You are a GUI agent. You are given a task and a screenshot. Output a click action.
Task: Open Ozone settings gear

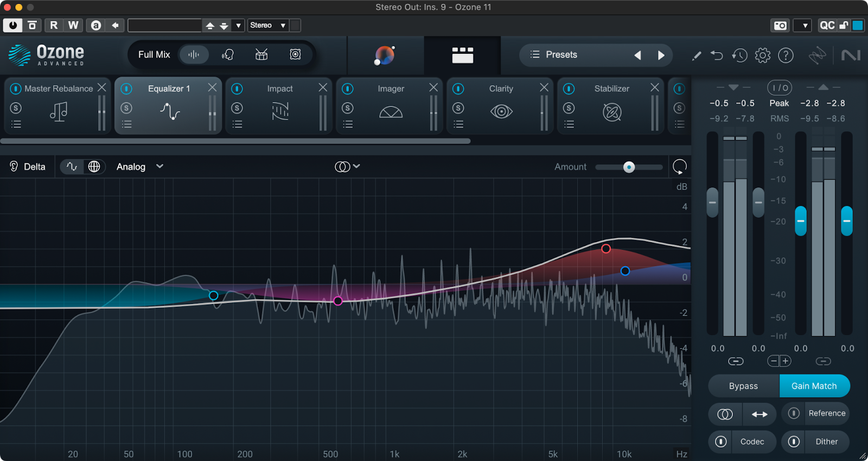(763, 55)
